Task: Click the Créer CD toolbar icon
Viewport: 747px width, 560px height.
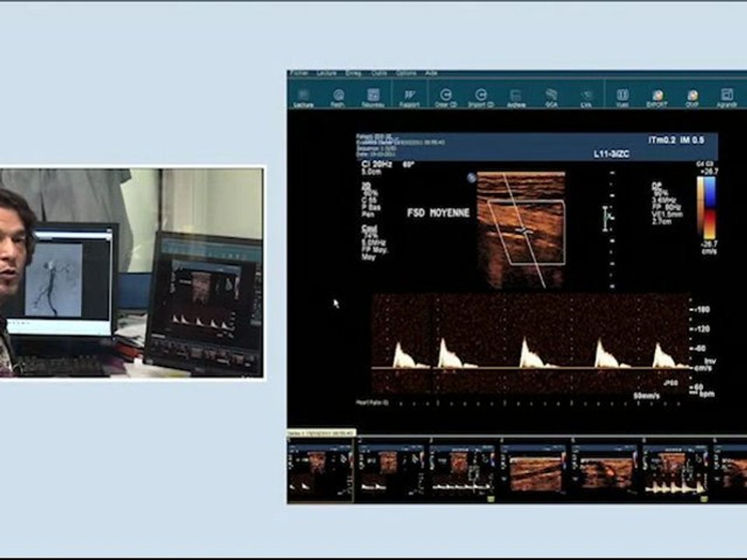Action: click(x=445, y=98)
